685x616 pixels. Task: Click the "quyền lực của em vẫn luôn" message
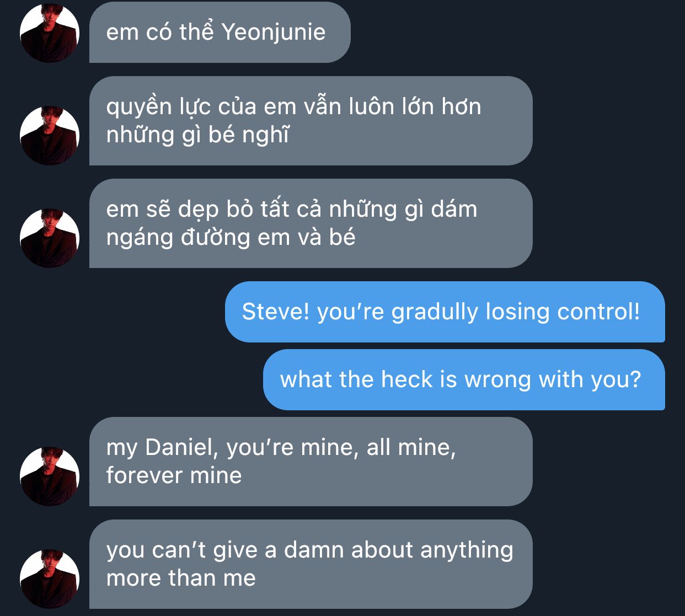pyautogui.click(x=311, y=121)
